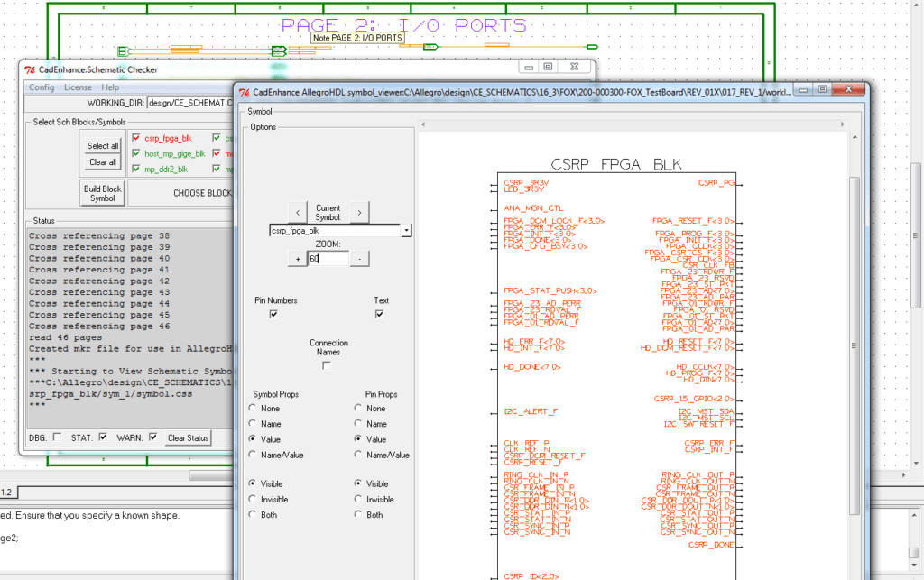Image resolution: width=924 pixels, height=580 pixels.
Task: Enable Connection Names checkbox
Action: pyautogui.click(x=327, y=365)
